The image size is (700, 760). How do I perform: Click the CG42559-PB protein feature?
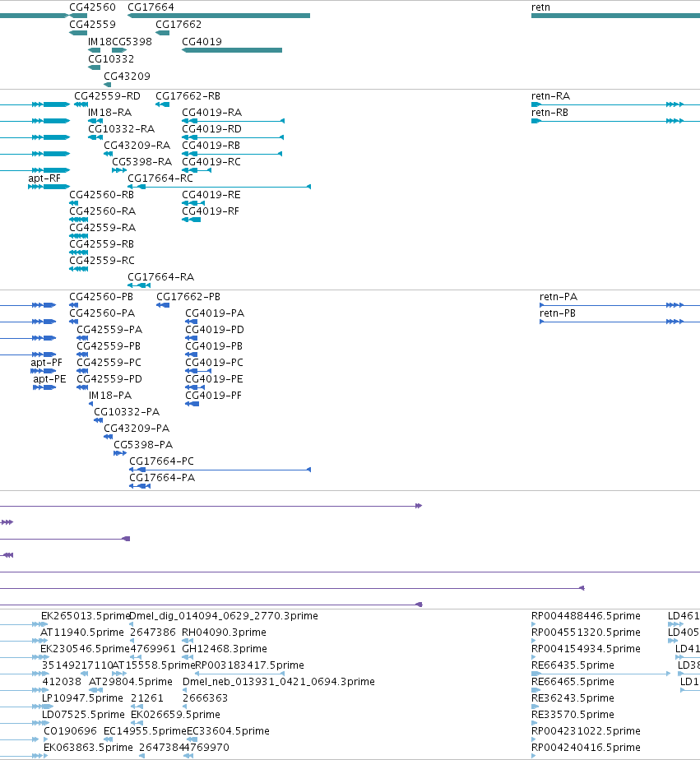point(82,355)
